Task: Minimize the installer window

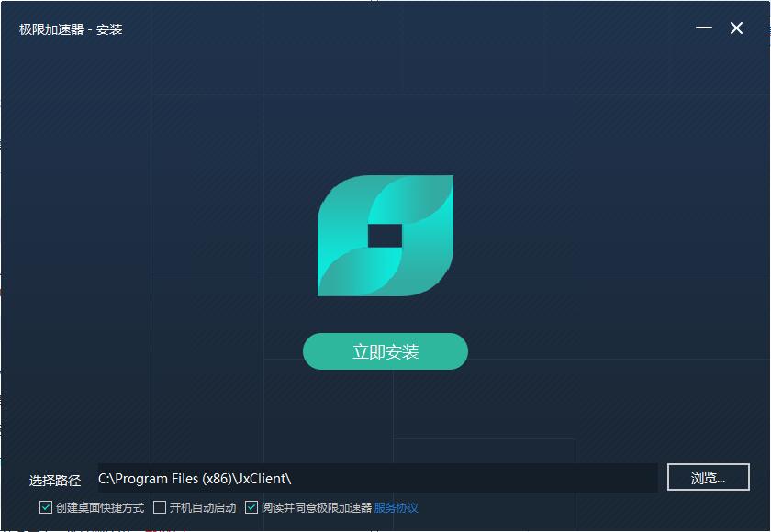Action: coord(704,28)
